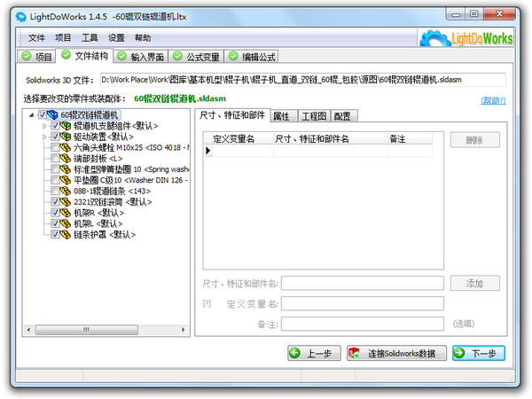Open the 文件 menu
This screenshot has width=532, height=399.
(x=36, y=37)
